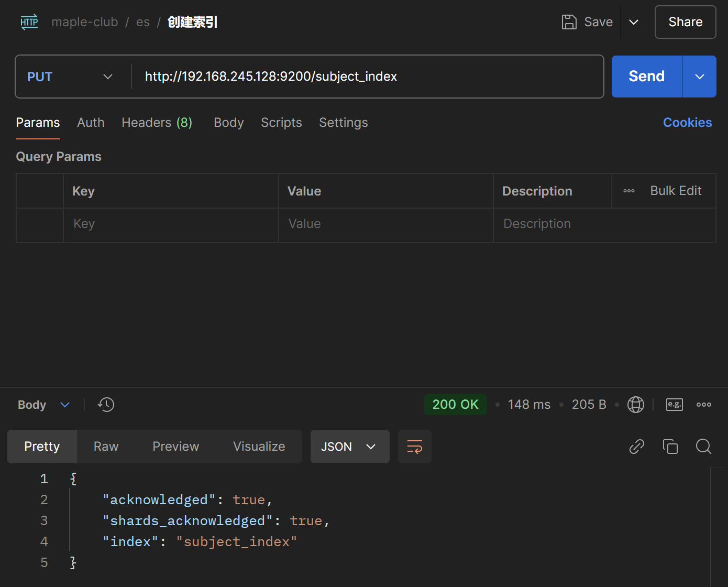Screen dimensions: 728x587
Task: Click the "shards_acknowledged" key in response
Action: point(188,521)
